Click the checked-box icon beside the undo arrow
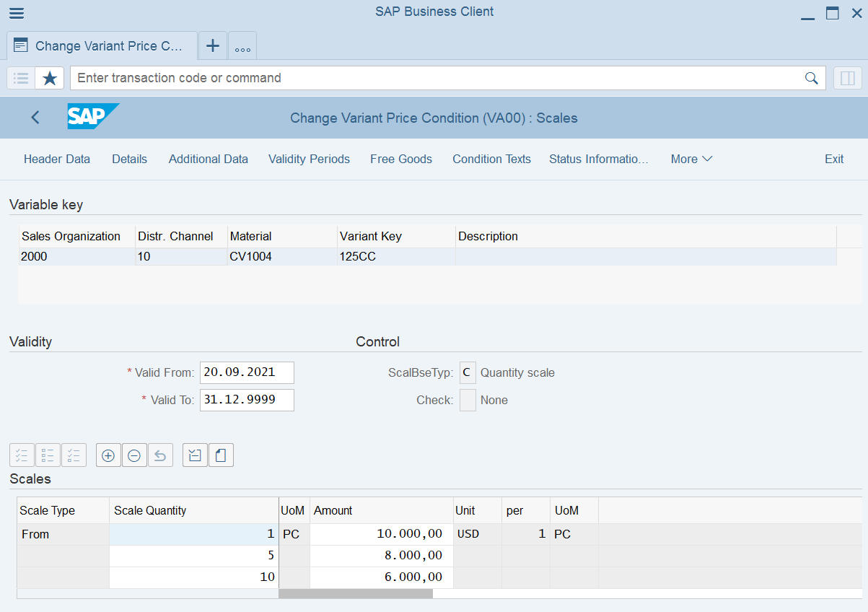868x612 pixels. (195, 455)
